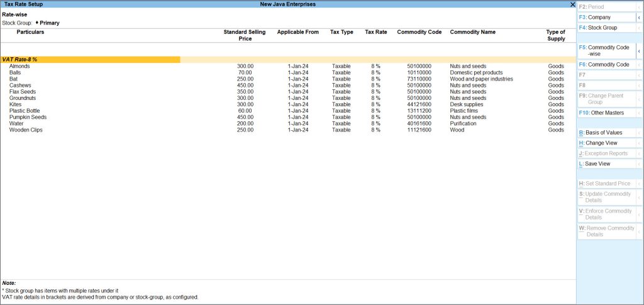Click Plastic Bottle price 60.00
The image size is (644, 305).
pos(245,111)
